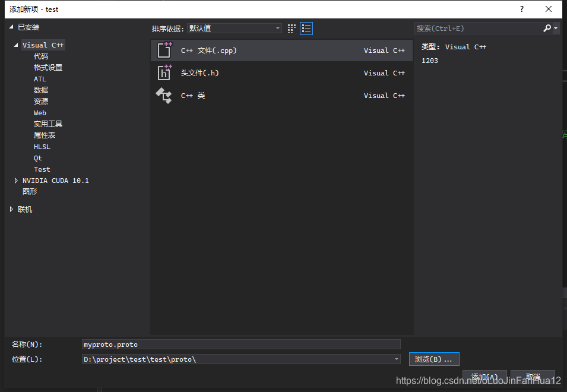Viewport: 567px width, 392px height.
Task: Select the 已安装 label
Action: click(28, 27)
